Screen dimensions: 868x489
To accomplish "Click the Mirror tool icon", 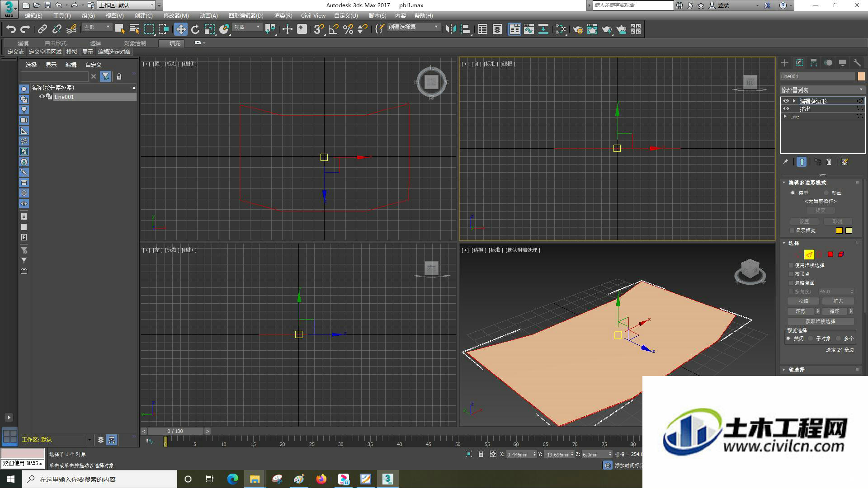I will tap(451, 29).
